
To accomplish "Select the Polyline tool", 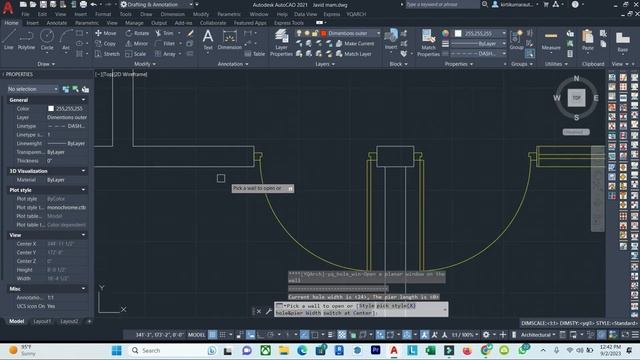I will pyautogui.click(x=26, y=40).
